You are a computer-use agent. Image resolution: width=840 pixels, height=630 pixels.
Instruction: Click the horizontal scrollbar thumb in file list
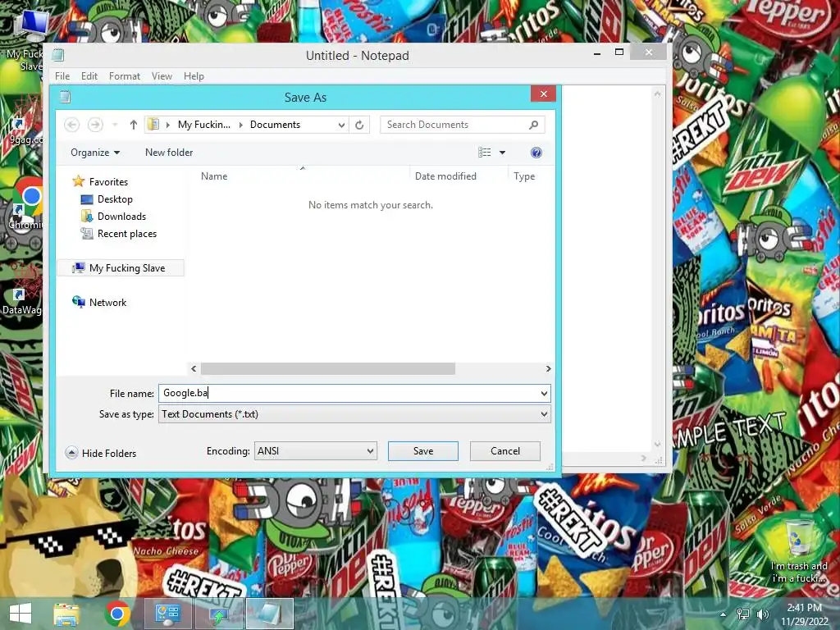(x=328, y=368)
